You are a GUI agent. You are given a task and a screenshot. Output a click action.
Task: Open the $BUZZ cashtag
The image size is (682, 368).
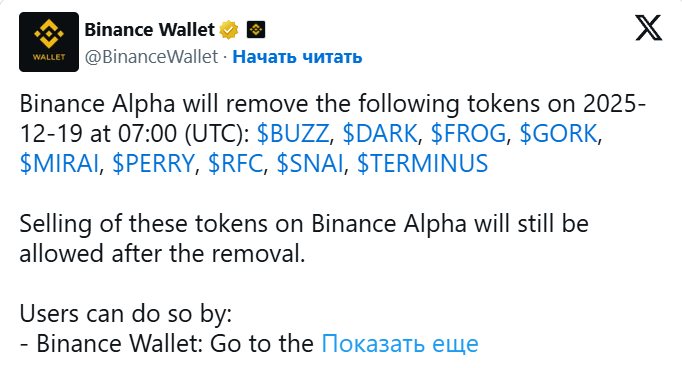point(293,133)
